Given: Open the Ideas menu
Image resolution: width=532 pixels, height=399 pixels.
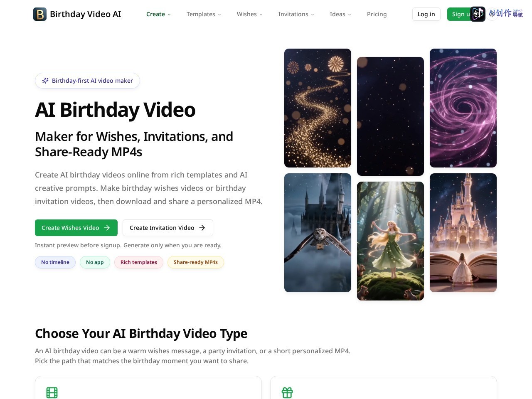Looking at the screenshot, I should pos(340,14).
